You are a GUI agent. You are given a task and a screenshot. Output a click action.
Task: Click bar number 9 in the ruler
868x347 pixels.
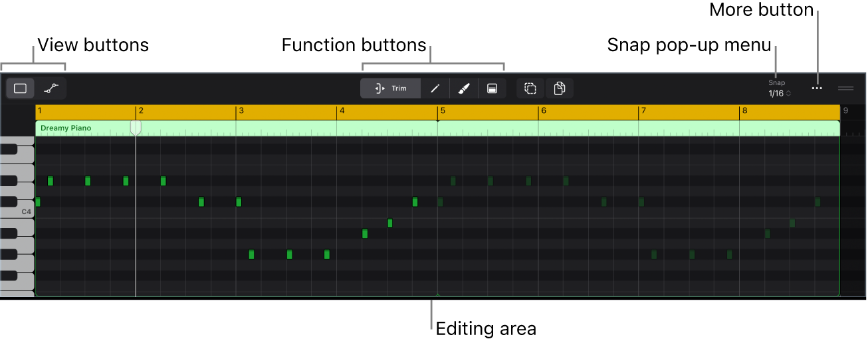pos(845,112)
